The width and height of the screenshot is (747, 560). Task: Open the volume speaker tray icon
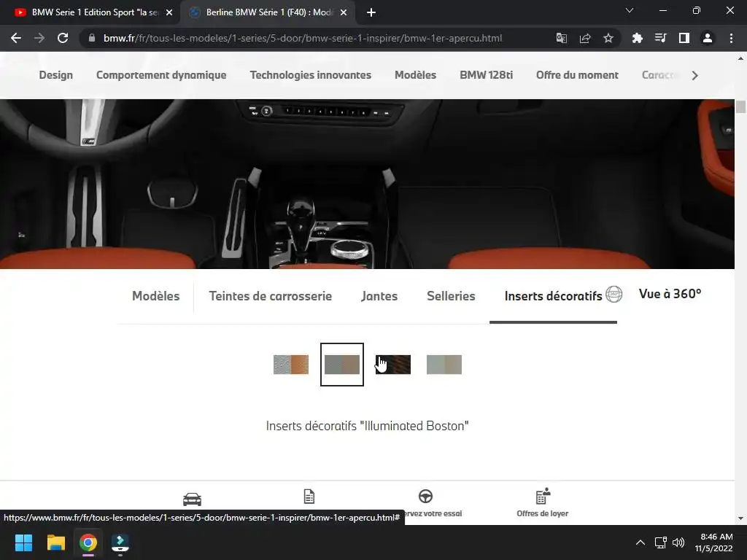(678, 542)
